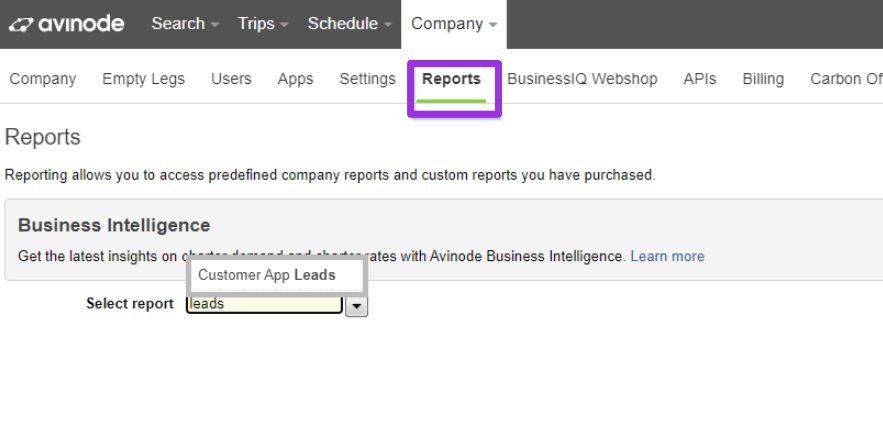This screenshot has width=883, height=421.
Task: Switch to the Apps tab
Action: [x=295, y=79]
